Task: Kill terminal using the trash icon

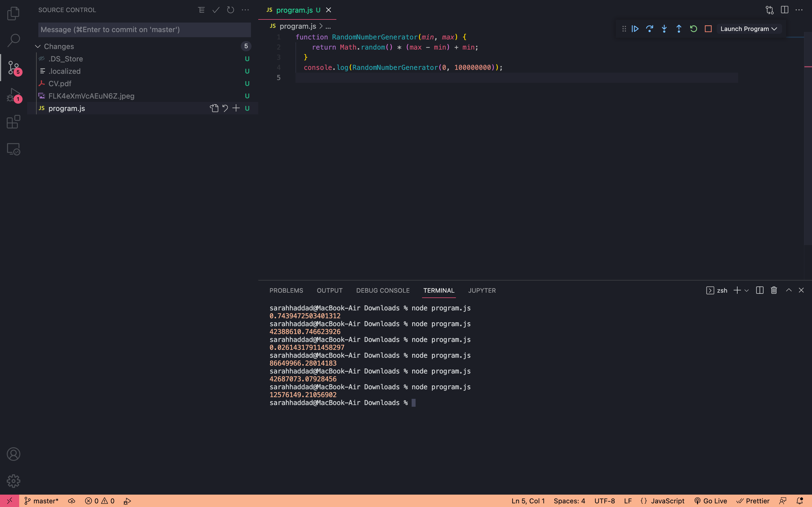Action: point(774,290)
